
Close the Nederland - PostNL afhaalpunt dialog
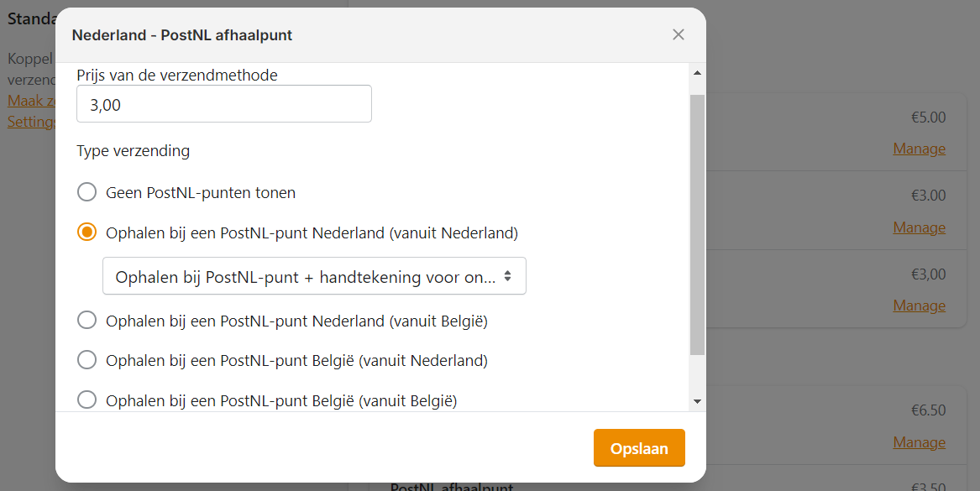click(679, 35)
